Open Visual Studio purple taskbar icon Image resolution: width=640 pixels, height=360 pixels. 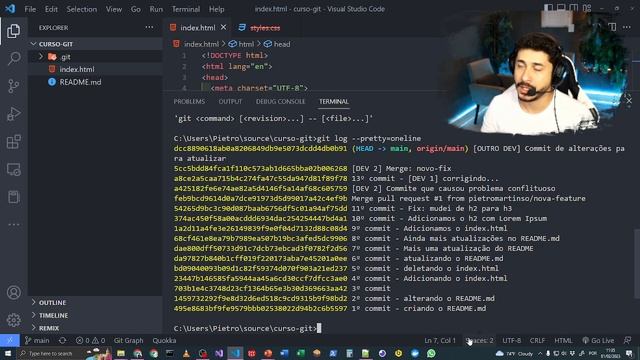click(x=219, y=353)
